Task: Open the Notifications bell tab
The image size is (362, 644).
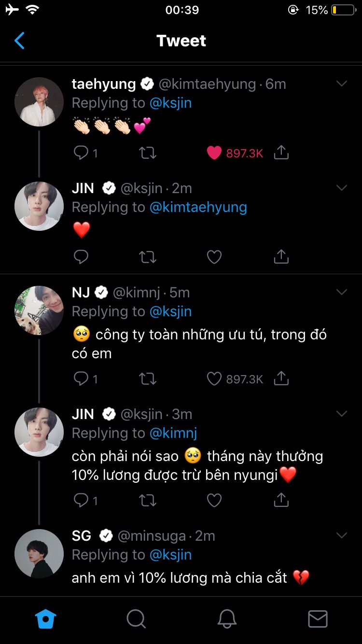Action: coord(227,618)
